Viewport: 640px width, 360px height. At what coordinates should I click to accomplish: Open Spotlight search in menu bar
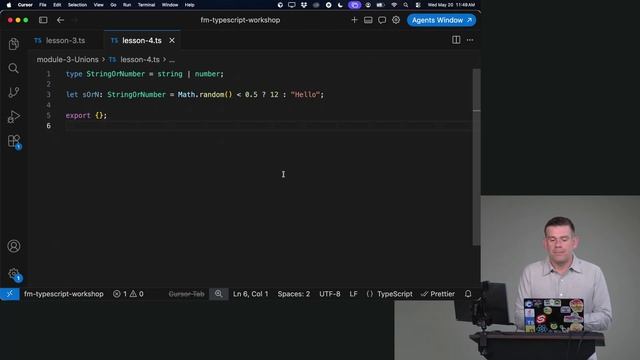[x=406, y=5]
